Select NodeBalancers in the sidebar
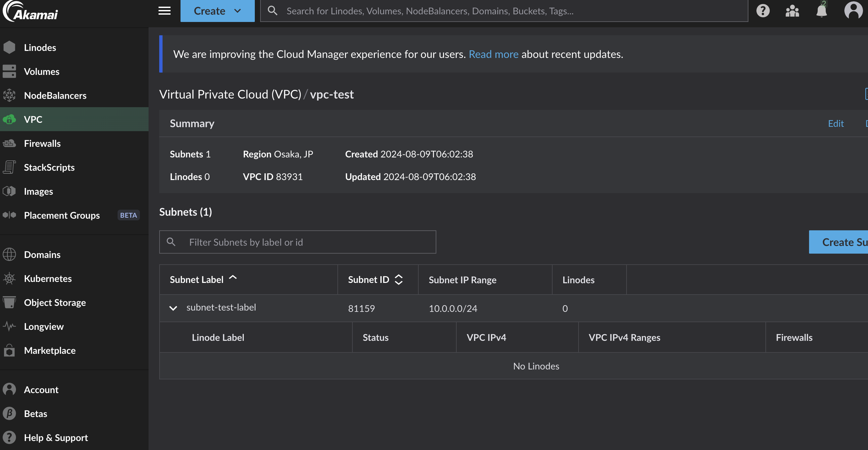 click(55, 96)
